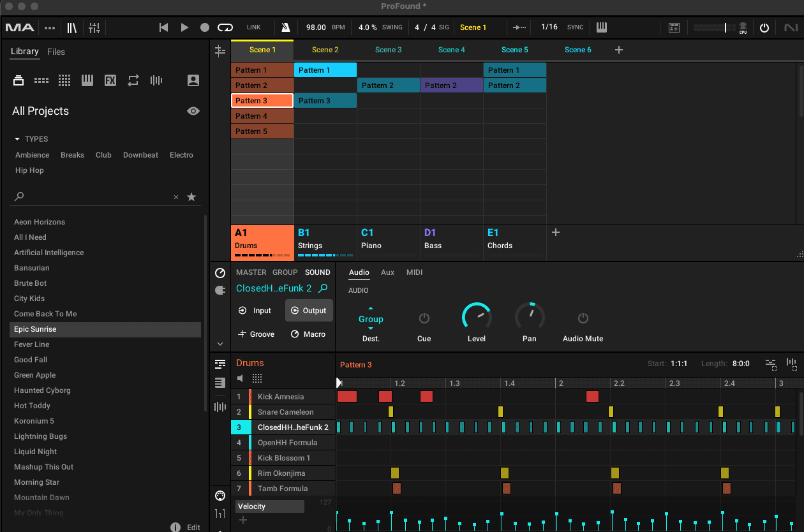Open the metronome icon in the transport bar

click(285, 27)
